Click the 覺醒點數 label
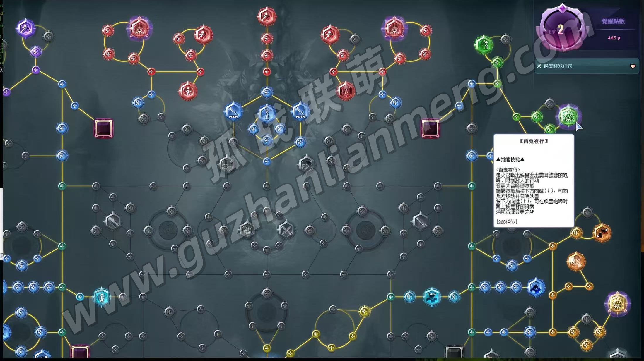 click(613, 21)
